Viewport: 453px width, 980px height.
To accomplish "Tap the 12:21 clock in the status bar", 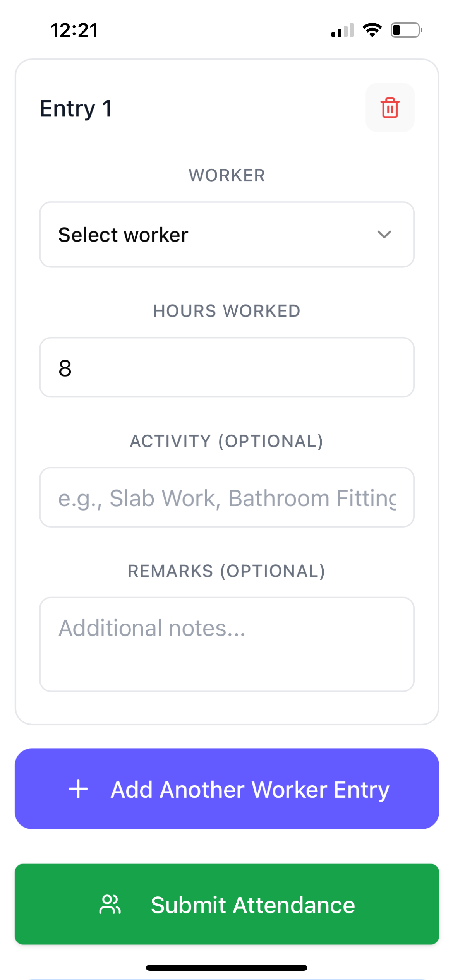I will [74, 30].
